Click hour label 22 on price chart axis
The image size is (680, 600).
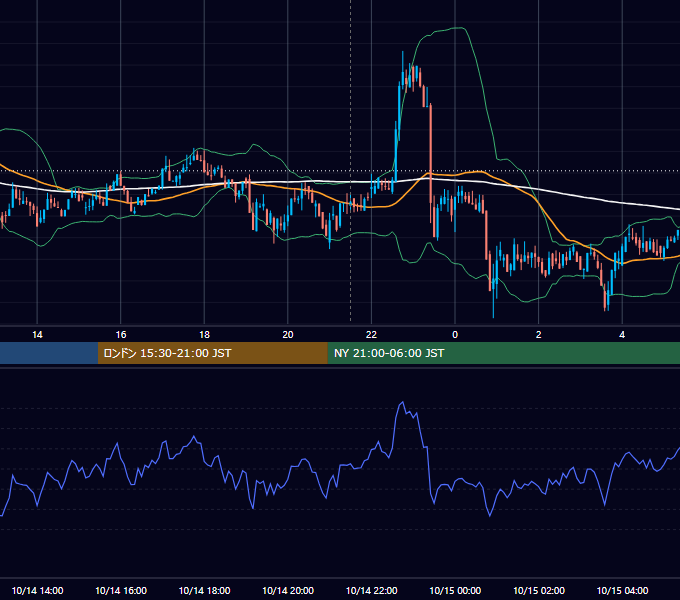tap(371, 335)
